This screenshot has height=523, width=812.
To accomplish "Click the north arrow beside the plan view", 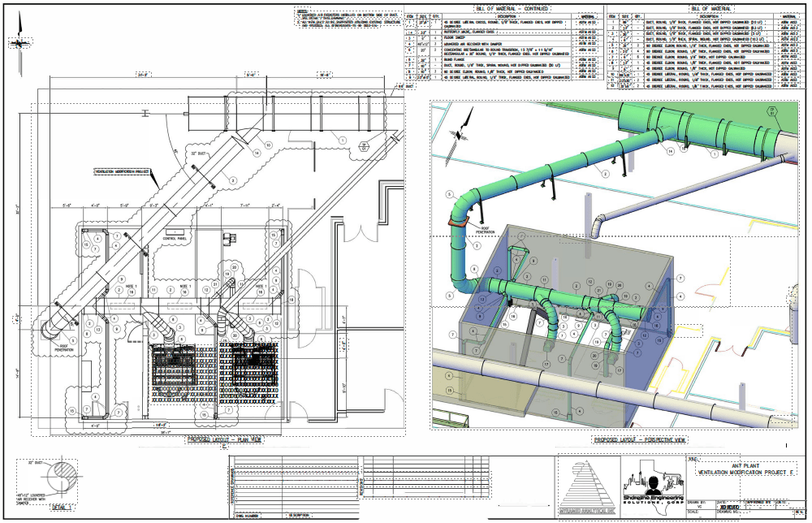I will [20, 44].
